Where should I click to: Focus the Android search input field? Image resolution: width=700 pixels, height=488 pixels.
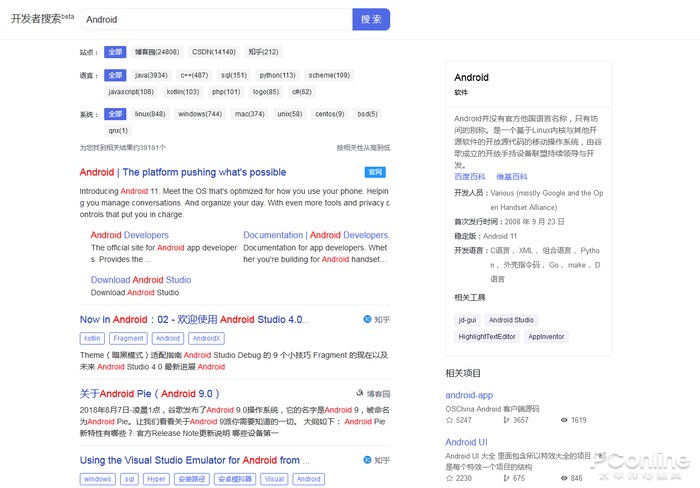216,19
